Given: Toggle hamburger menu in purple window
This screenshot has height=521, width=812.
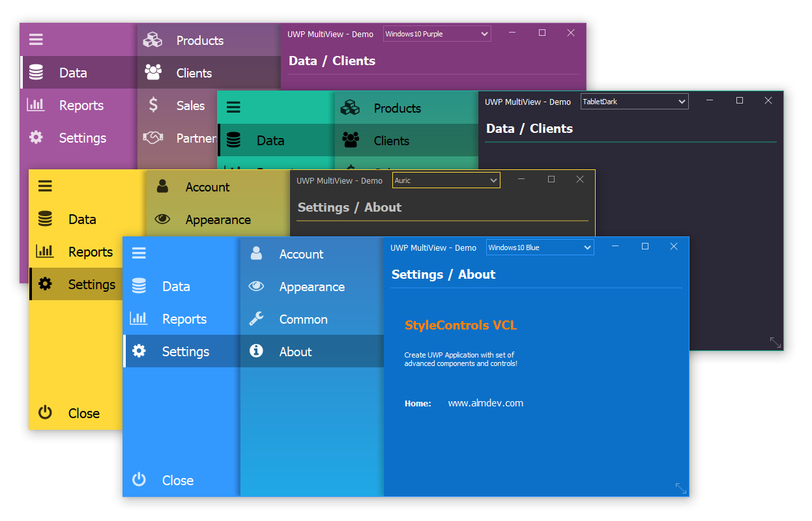Looking at the screenshot, I should 36,40.
